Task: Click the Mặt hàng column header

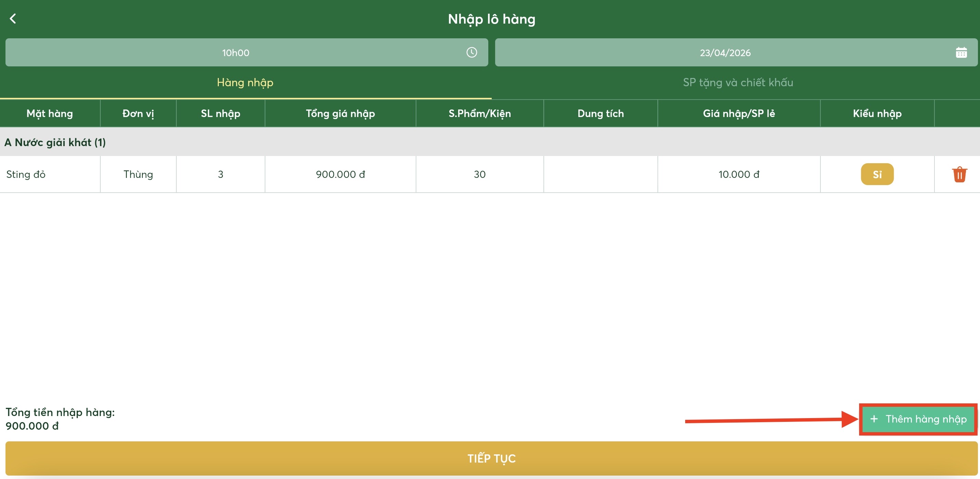Action: point(50,113)
